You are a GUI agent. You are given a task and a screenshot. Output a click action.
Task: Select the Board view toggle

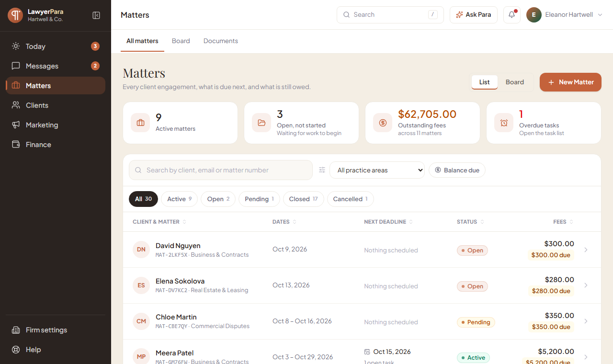click(x=515, y=82)
